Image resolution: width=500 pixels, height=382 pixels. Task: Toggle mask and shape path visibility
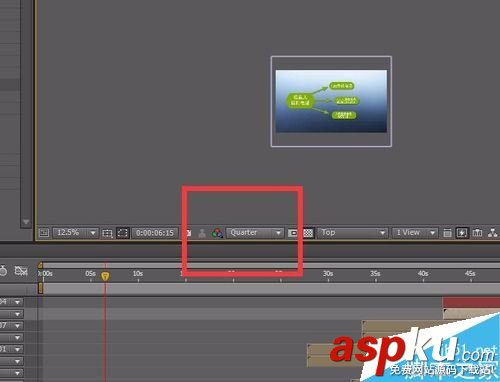point(122,233)
